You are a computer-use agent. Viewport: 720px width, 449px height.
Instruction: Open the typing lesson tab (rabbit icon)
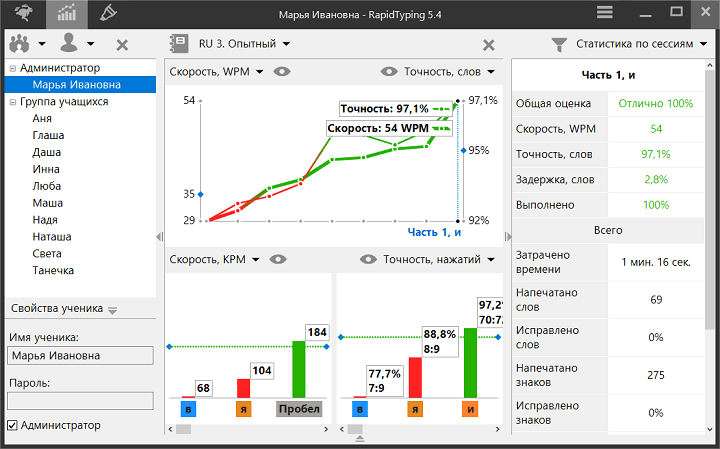[23, 14]
